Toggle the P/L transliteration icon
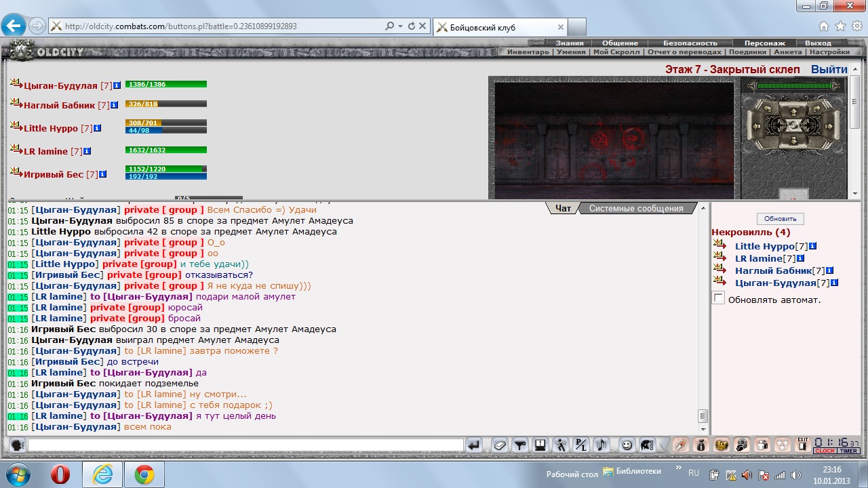The width and height of the screenshot is (868, 488). 581,445
